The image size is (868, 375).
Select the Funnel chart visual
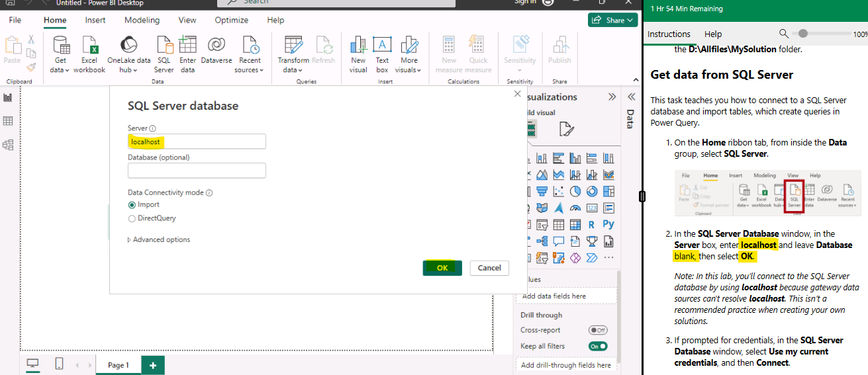coord(542,191)
